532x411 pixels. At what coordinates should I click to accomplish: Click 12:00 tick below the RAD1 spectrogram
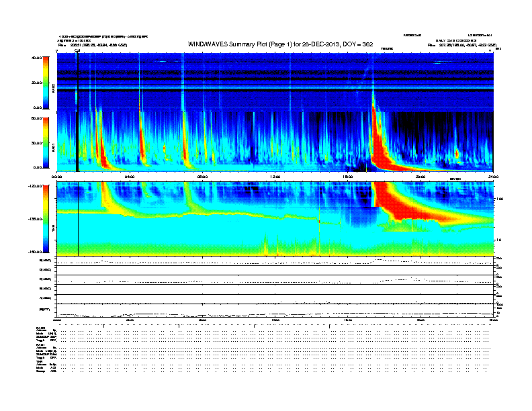pos(275,177)
